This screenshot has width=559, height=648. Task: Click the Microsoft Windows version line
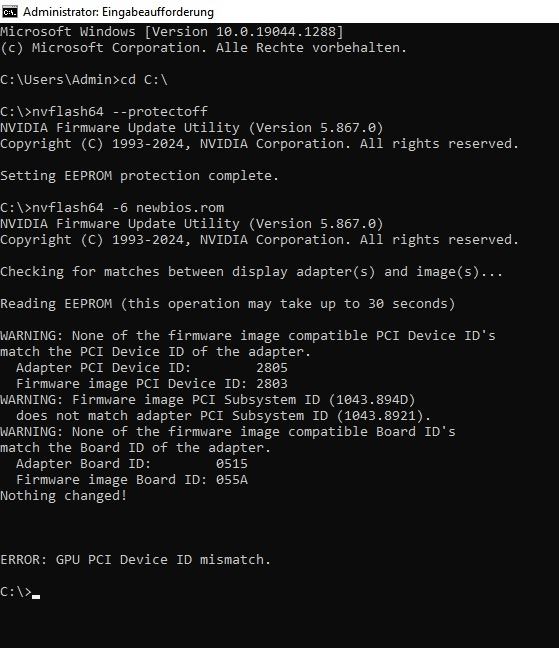[172, 32]
